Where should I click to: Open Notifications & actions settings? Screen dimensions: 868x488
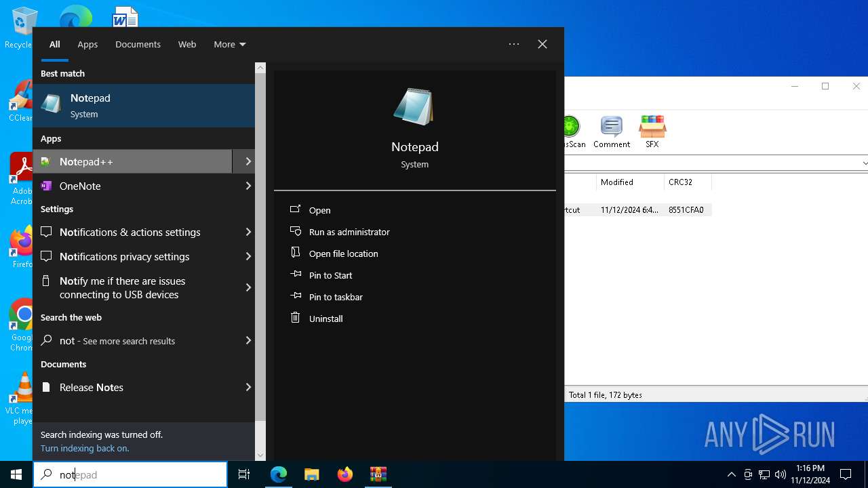point(133,232)
